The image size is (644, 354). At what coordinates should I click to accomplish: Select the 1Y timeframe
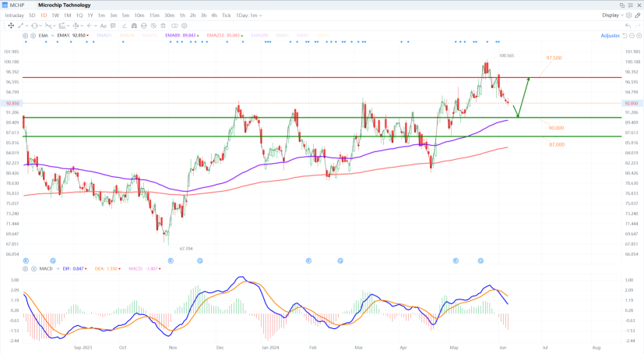[90, 16]
